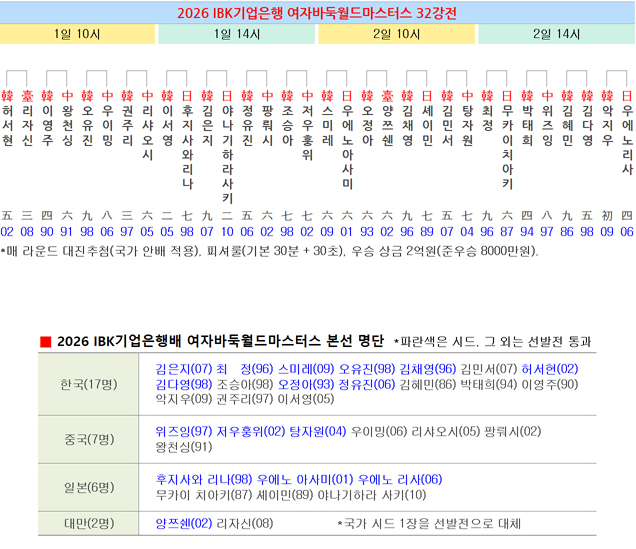
Task: Click '조승아(98)' in the roster table
Action: point(245,384)
